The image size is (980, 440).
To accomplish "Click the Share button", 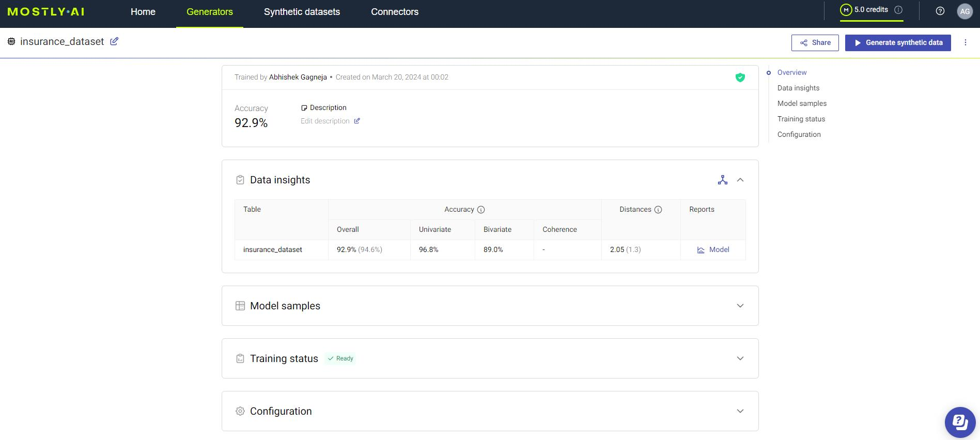I will click(x=815, y=42).
